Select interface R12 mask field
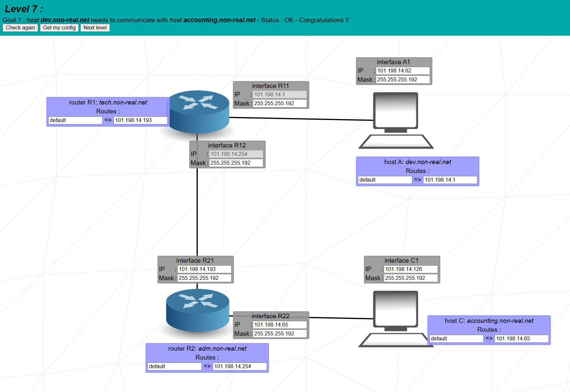Image resolution: width=570 pixels, height=392 pixels. coord(236,163)
